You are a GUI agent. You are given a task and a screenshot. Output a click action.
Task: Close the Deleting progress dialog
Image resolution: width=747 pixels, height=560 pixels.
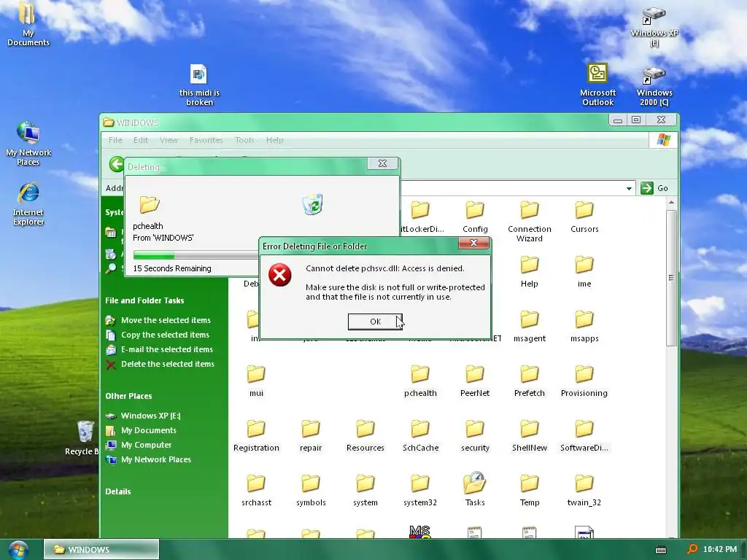pyautogui.click(x=382, y=163)
